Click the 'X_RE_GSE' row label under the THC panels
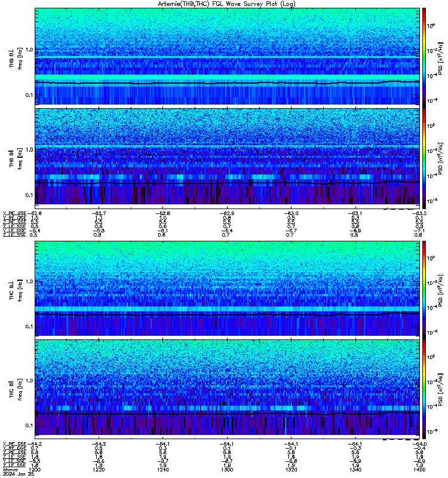Screen dimensions: 448x478 14,444
